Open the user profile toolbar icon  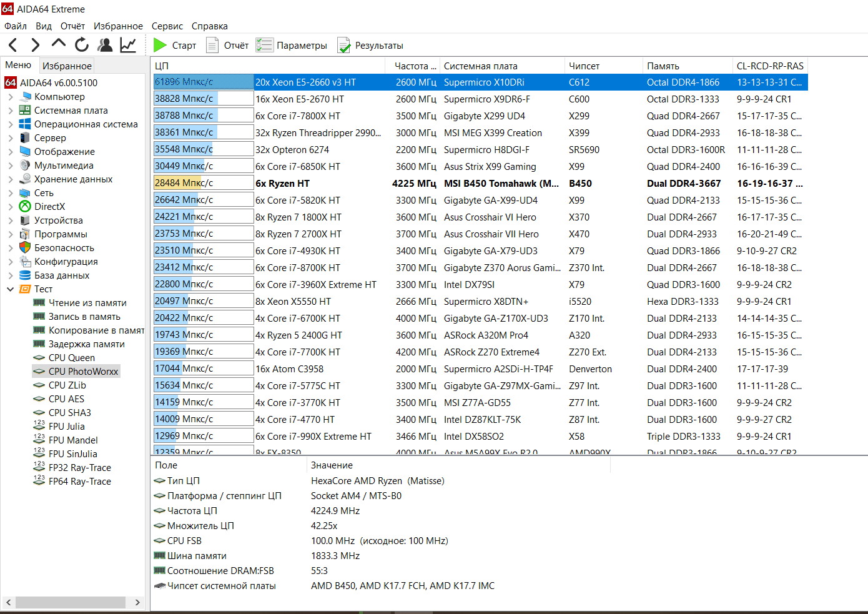105,45
